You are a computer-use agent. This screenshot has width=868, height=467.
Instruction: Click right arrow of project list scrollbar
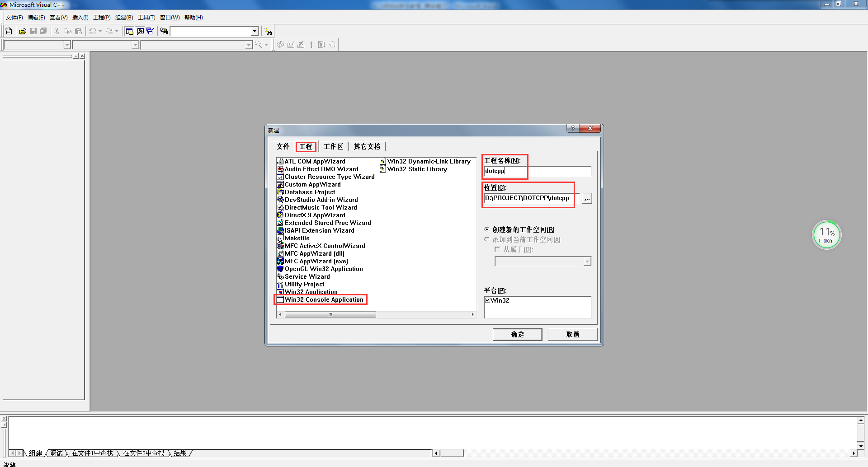(472, 314)
